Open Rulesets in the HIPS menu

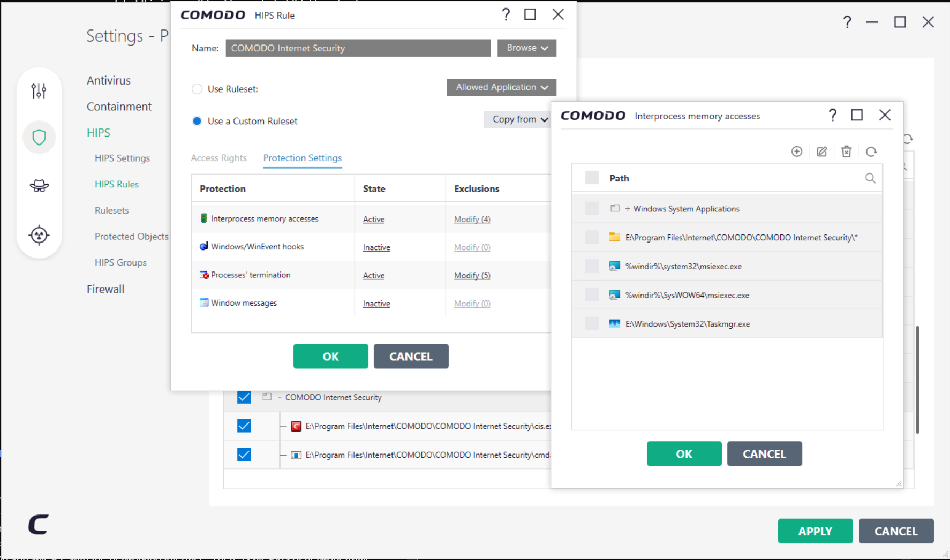tap(111, 210)
